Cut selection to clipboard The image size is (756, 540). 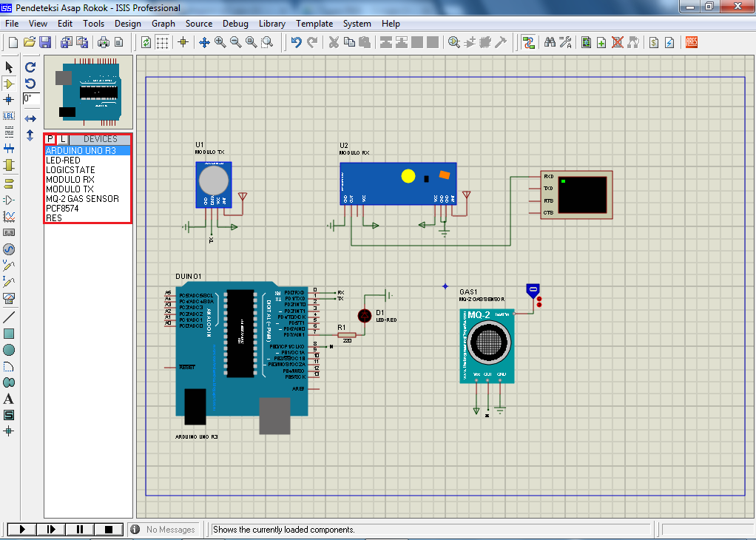coord(334,42)
